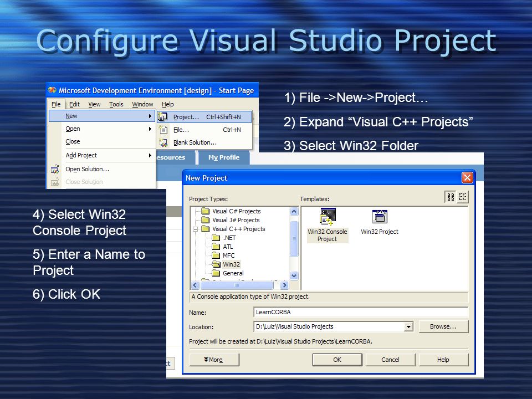
Task: Click the project types scroll-left arrow
Action: [x=195, y=285]
